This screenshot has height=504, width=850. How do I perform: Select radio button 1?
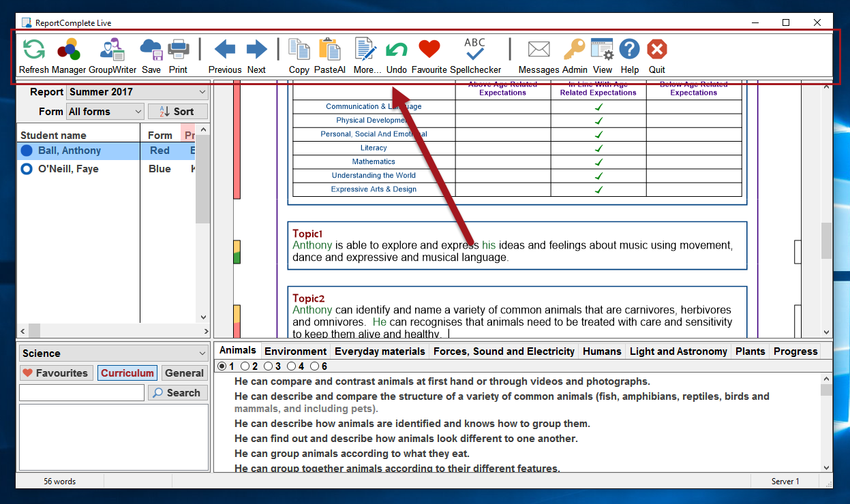pos(222,366)
